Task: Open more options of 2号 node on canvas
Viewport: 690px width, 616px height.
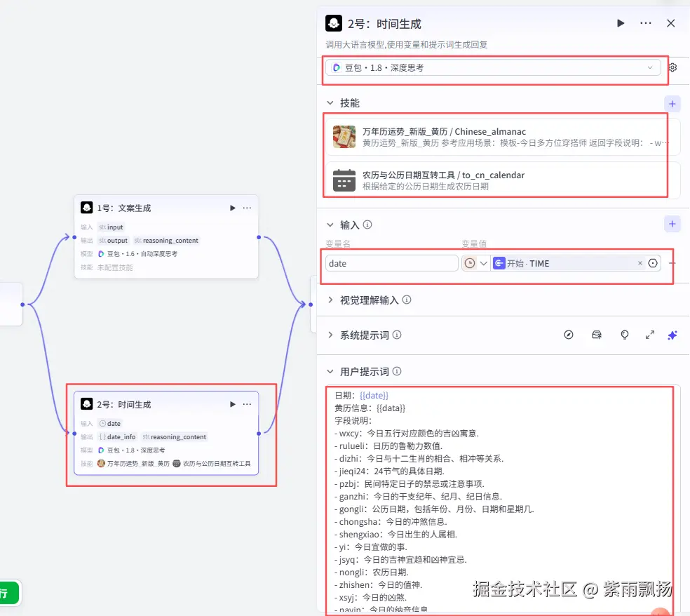Action: pyautogui.click(x=248, y=404)
